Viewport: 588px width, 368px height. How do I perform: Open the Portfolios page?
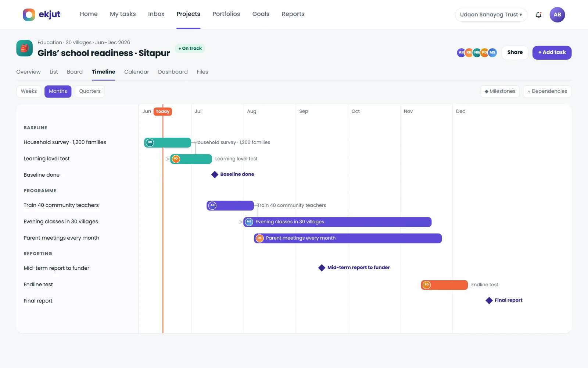click(226, 14)
